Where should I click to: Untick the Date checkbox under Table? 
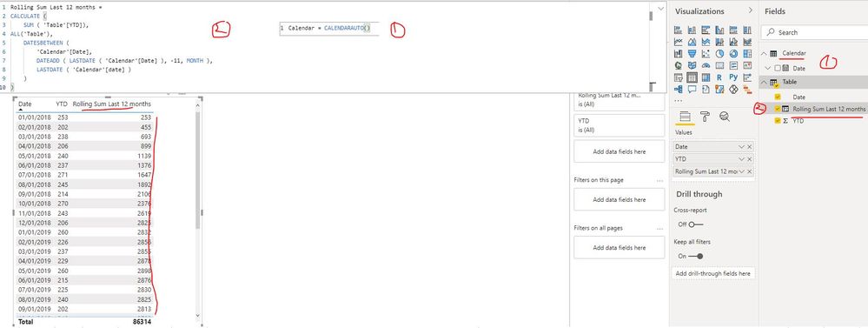coord(778,97)
